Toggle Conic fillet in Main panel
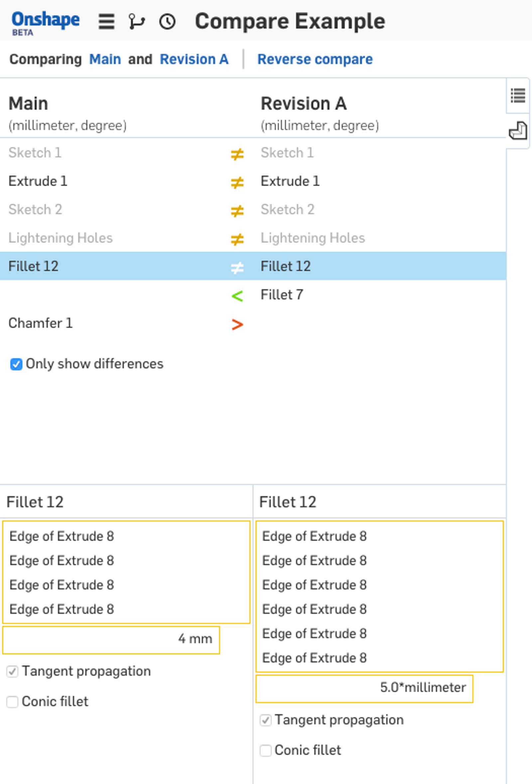The width and height of the screenshot is (532, 784). pyautogui.click(x=13, y=702)
